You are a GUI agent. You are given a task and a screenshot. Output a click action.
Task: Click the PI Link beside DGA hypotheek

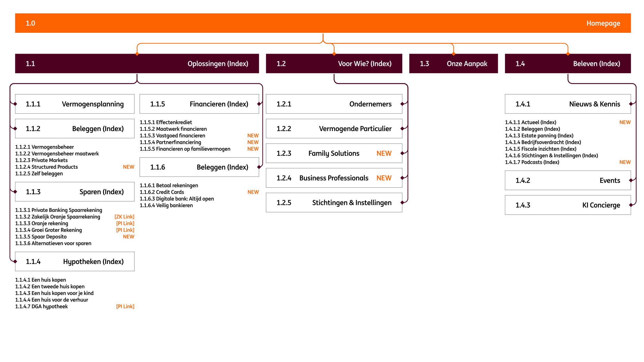point(125,306)
